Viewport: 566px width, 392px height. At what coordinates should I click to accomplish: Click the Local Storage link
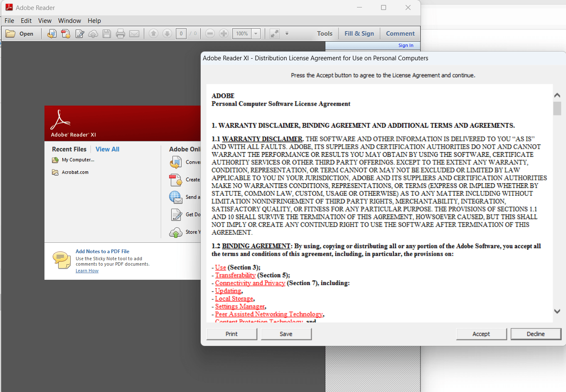pos(234,298)
